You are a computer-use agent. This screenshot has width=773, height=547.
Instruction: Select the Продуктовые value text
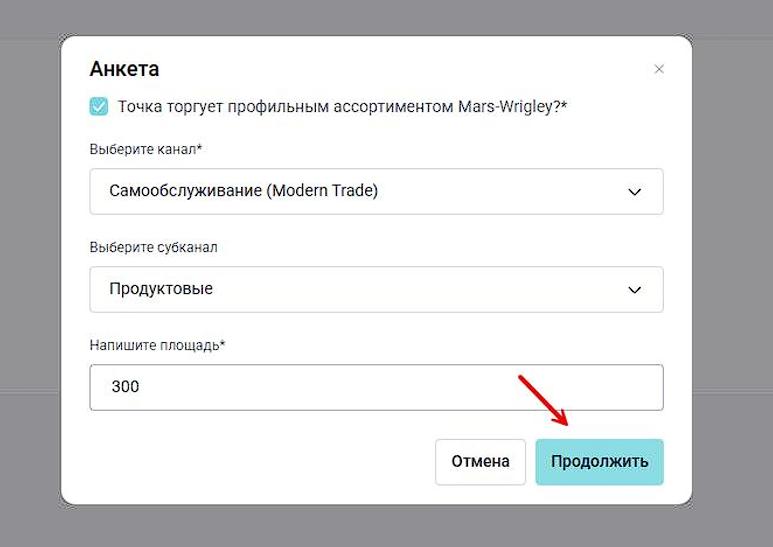[x=161, y=289]
